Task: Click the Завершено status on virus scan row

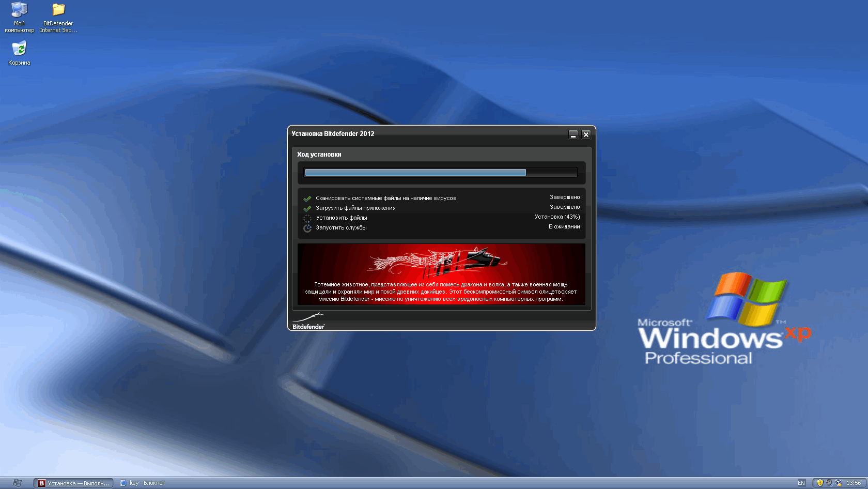Action: click(x=565, y=197)
